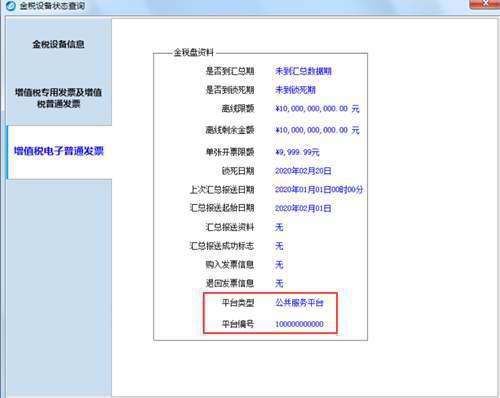This screenshot has height=398, width=500.
Task: Click the 锁死日期 label
Action: click(238, 171)
